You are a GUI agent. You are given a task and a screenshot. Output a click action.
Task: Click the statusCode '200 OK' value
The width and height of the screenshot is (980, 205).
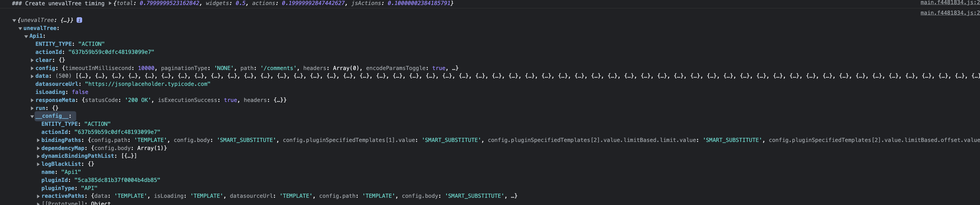138,100
